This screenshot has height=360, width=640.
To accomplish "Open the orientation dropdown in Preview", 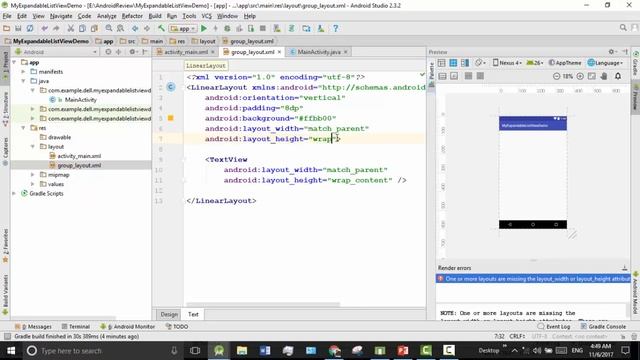I will [x=480, y=63].
